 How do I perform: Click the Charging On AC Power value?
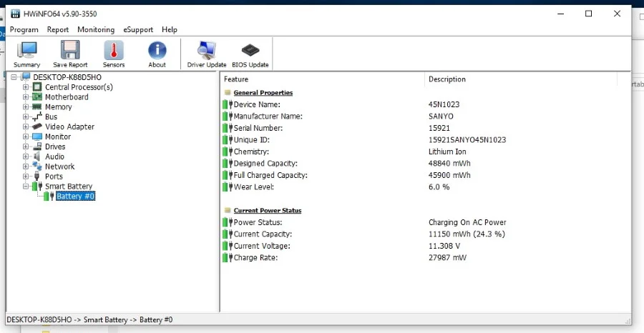[467, 222]
